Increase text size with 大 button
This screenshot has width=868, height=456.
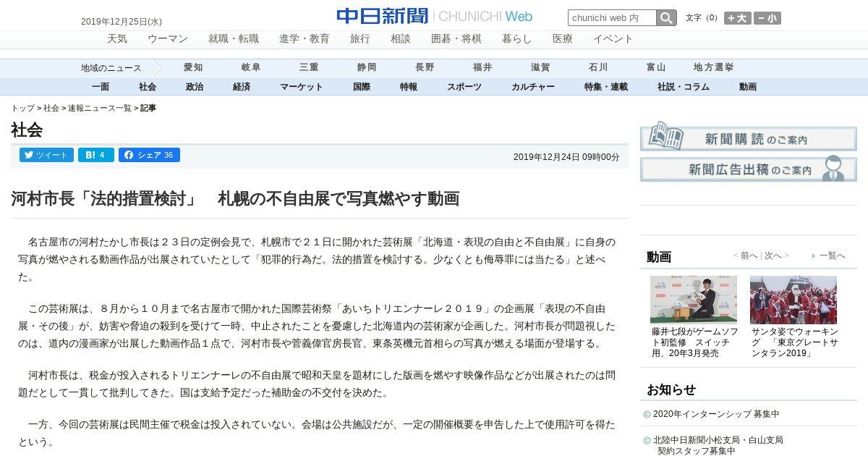pos(738,18)
